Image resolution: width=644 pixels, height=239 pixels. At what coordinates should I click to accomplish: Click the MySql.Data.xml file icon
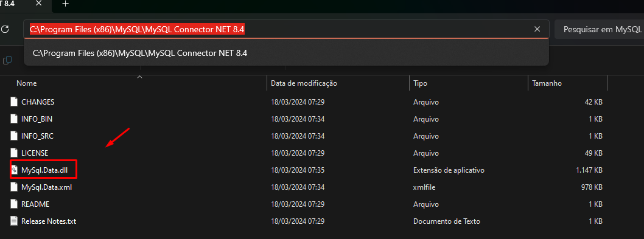[15, 187]
